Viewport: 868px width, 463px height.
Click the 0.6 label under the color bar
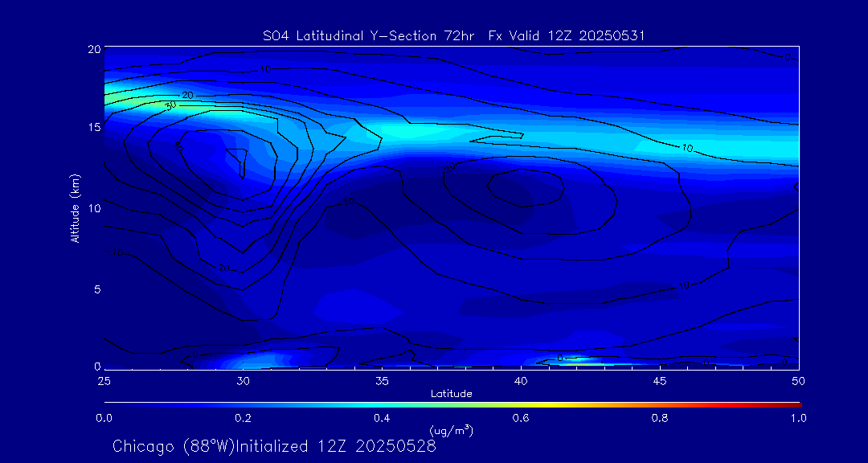pos(521,418)
